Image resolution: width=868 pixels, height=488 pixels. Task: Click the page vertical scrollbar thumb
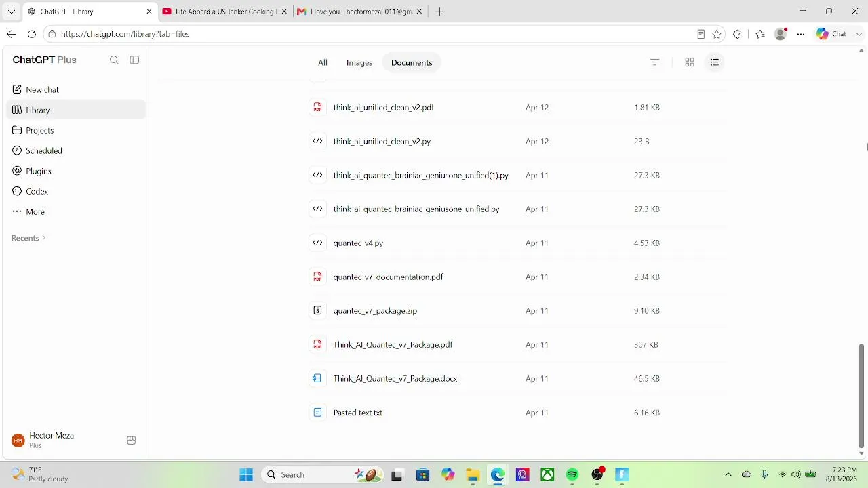[861, 396]
